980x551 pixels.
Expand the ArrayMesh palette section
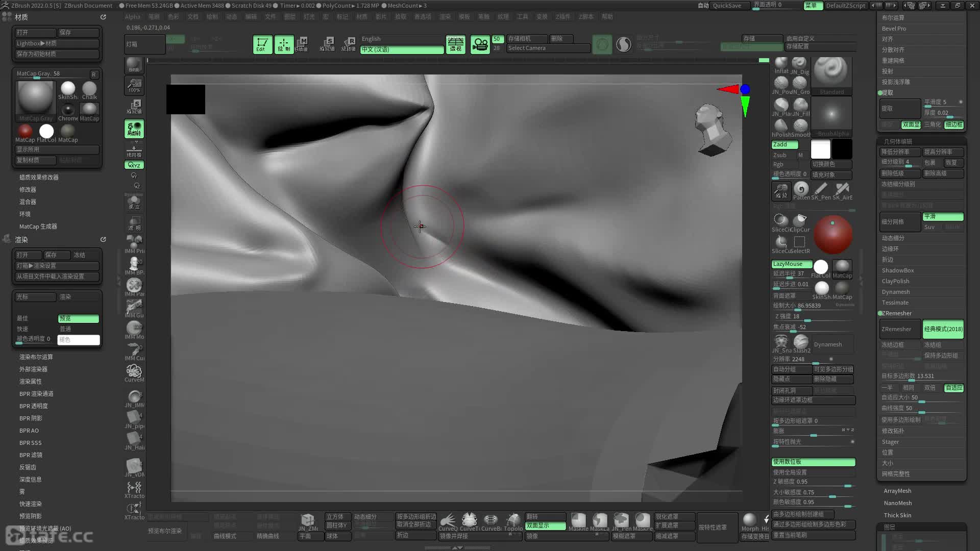pyautogui.click(x=897, y=491)
